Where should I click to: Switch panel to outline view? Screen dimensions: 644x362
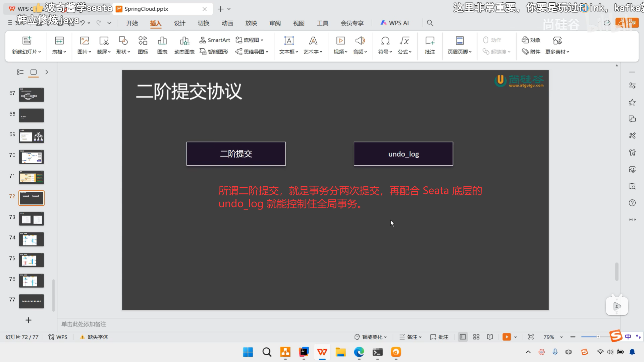[x=20, y=72]
